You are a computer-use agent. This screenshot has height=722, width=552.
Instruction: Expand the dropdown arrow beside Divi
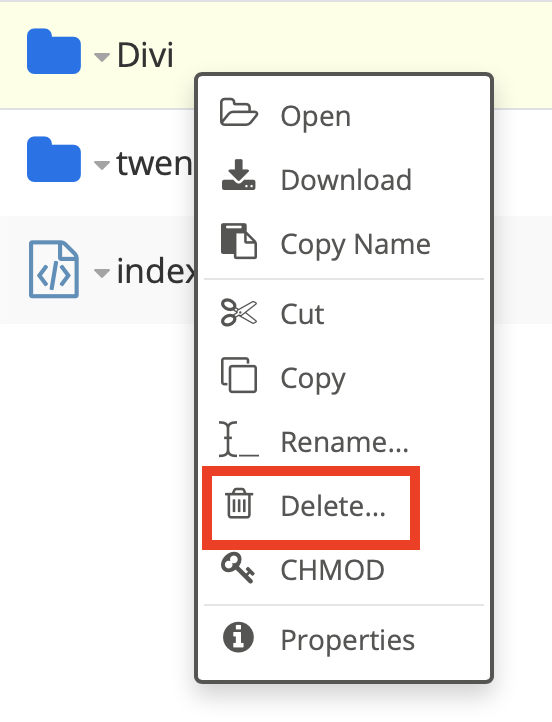click(x=102, y=57)
